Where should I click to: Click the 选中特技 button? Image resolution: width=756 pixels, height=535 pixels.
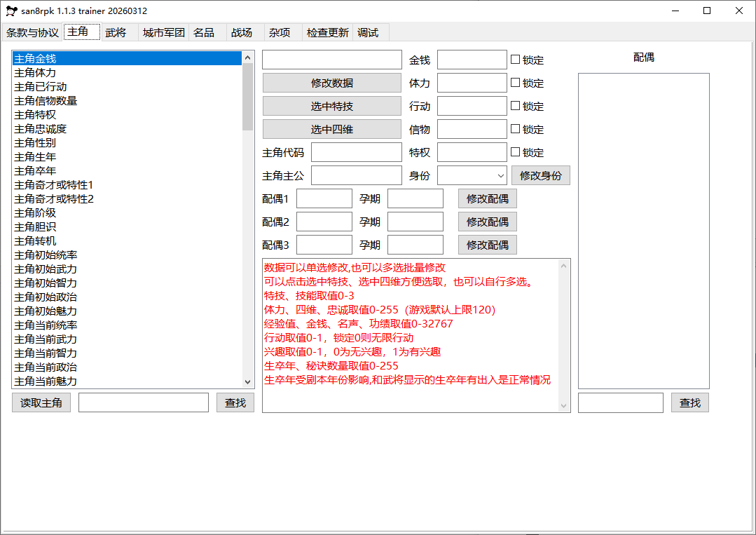[x=332, y=106]
